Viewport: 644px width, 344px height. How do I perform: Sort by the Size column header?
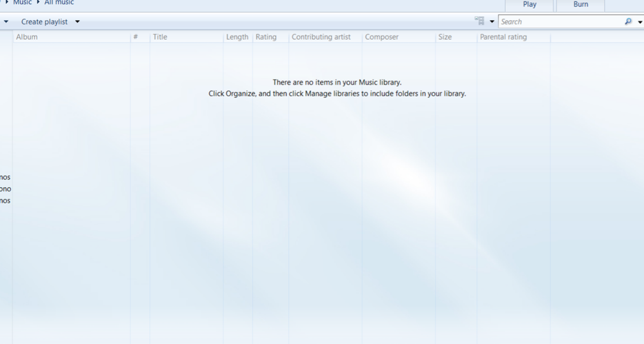456,37
